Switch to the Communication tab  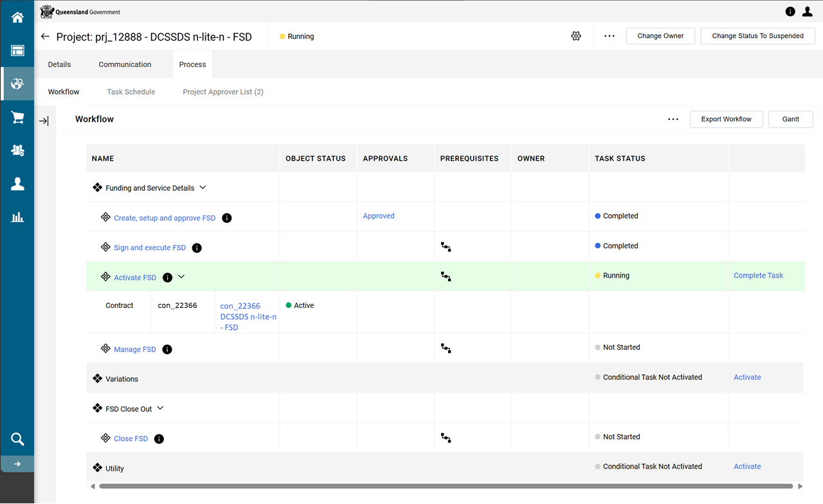tap(125, 64)
